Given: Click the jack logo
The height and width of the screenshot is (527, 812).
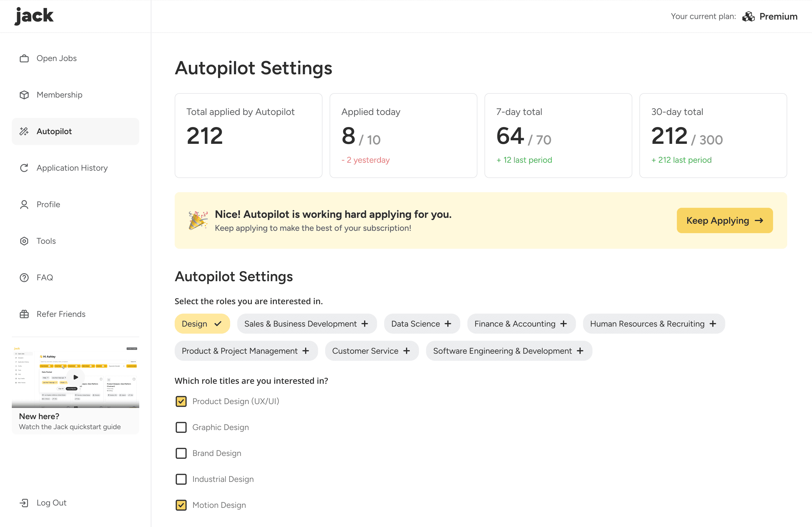Looking at the screenshot, I should [34, 16].
